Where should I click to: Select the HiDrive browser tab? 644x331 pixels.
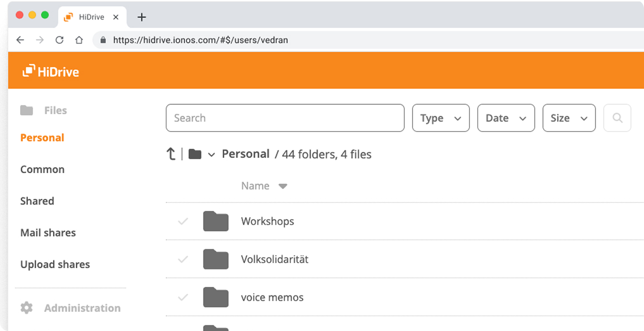(92, 17)
